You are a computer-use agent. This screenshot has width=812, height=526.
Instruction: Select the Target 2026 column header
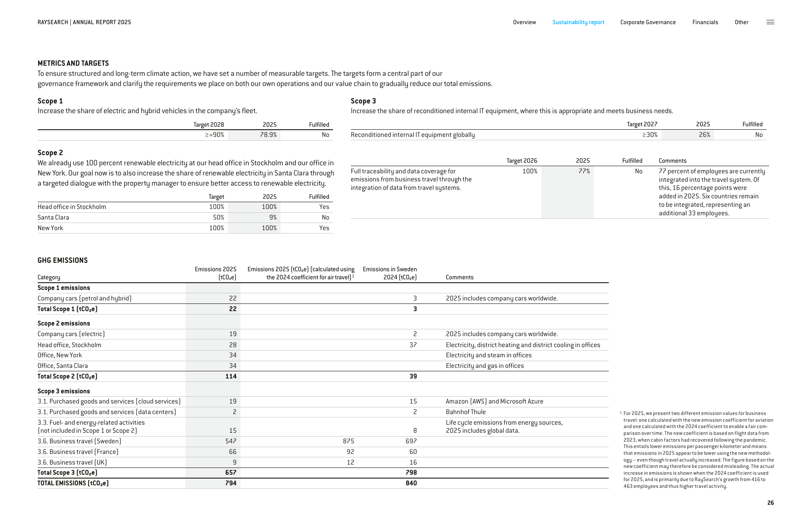coord(522,161)
